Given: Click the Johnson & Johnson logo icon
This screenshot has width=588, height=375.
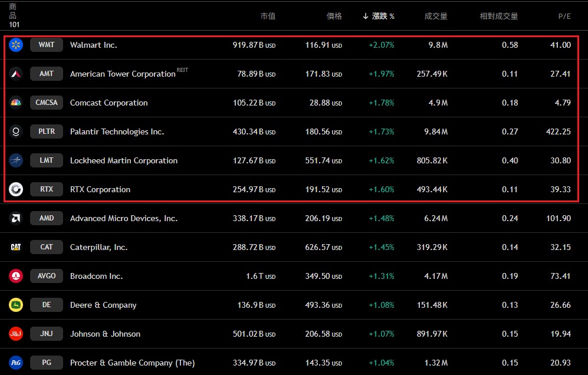Looking at the screenshot, I should 16,334.
